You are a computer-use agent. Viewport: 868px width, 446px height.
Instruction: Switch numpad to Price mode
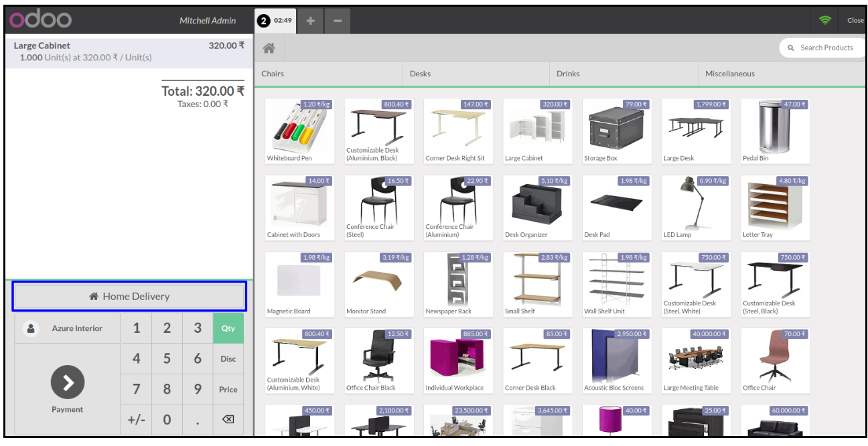[228, 390]
